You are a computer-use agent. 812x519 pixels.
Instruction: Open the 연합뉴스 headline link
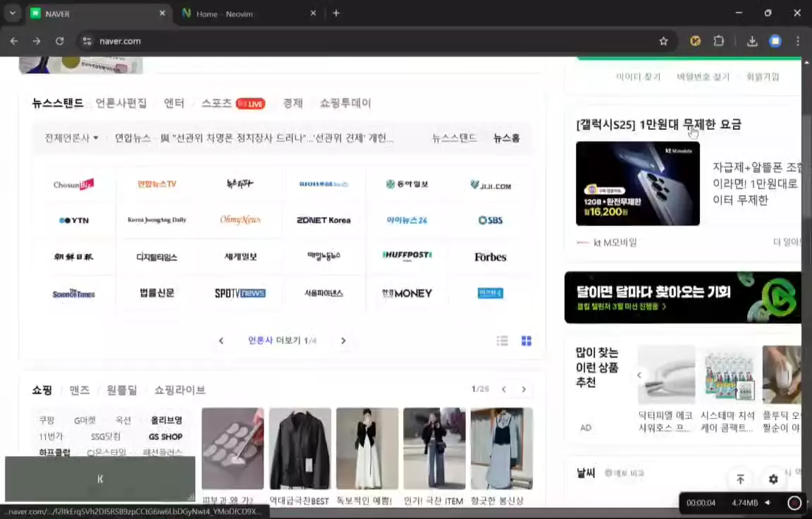pyautogui.click(x=254, y=138)
